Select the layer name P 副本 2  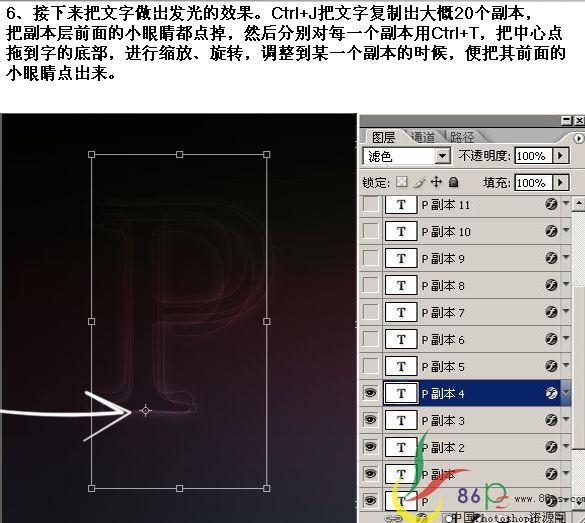pos(443,447)
